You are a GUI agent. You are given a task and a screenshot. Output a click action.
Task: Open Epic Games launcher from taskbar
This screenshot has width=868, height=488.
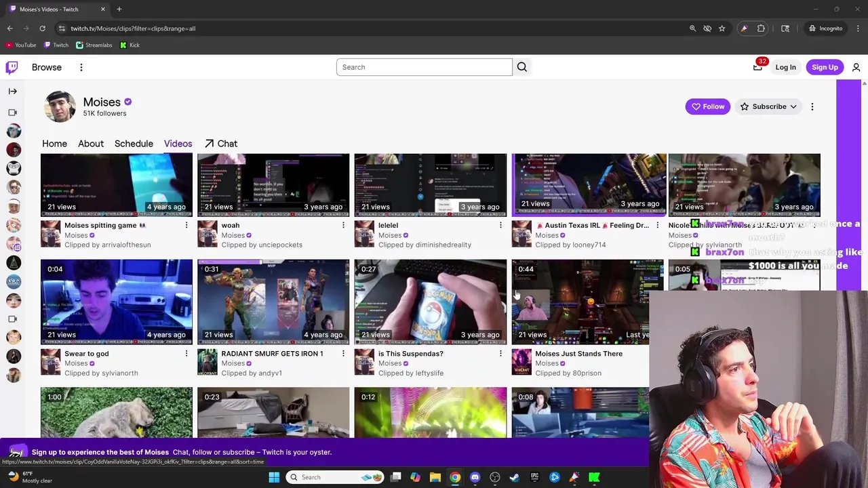tap(534, 477)
